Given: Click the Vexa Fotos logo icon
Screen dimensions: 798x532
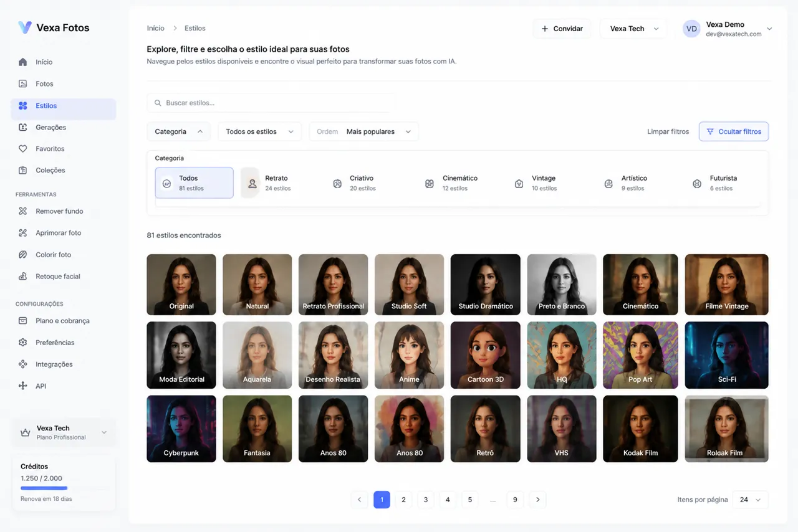Looking at the screenshot, I should 24,27.
